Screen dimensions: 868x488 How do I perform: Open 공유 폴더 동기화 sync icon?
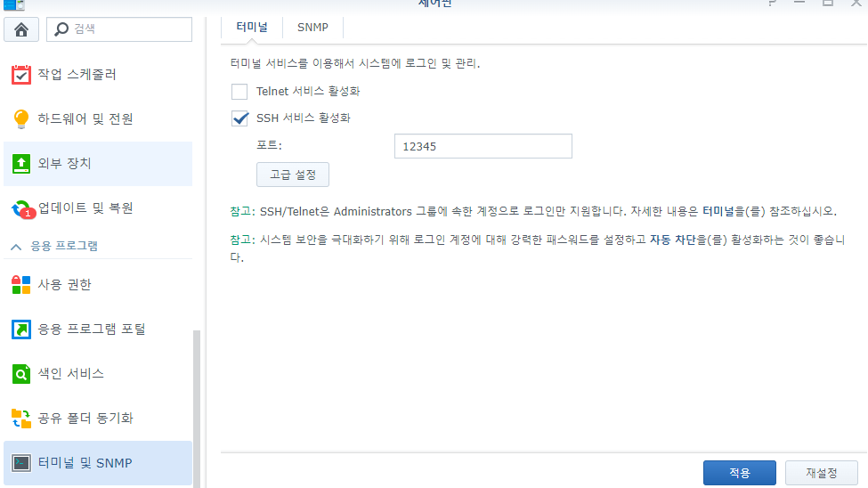click(21, 419)
